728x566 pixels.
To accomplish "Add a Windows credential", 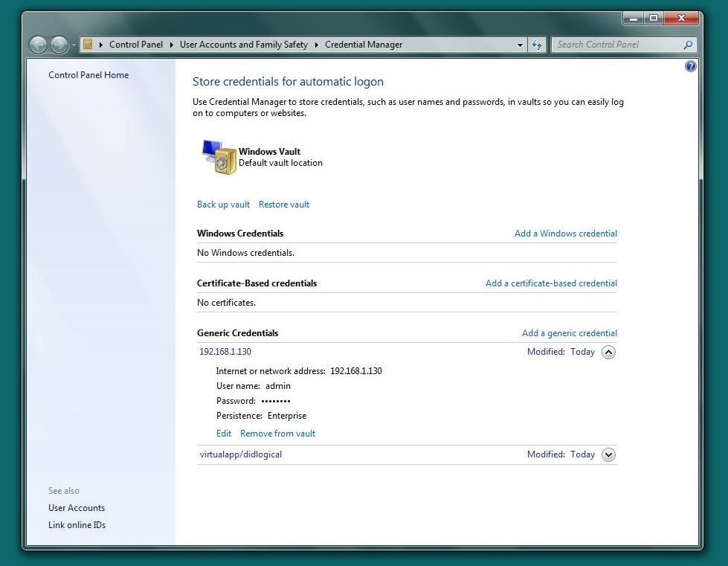I will click(x=565, y=234).
